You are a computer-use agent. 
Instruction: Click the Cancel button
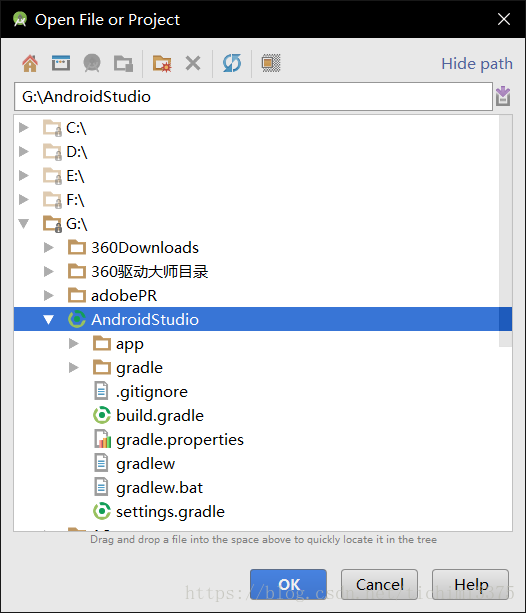379,584
